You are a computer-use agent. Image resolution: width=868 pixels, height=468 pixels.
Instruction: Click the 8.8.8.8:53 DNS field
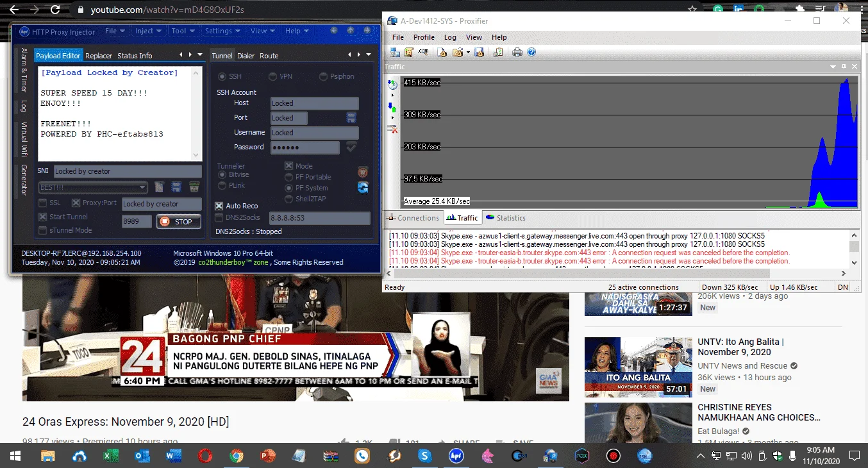320,218
